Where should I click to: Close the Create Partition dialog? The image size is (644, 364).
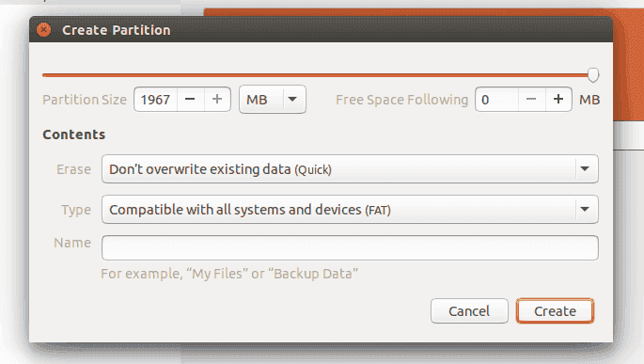[x=43, y=29]
